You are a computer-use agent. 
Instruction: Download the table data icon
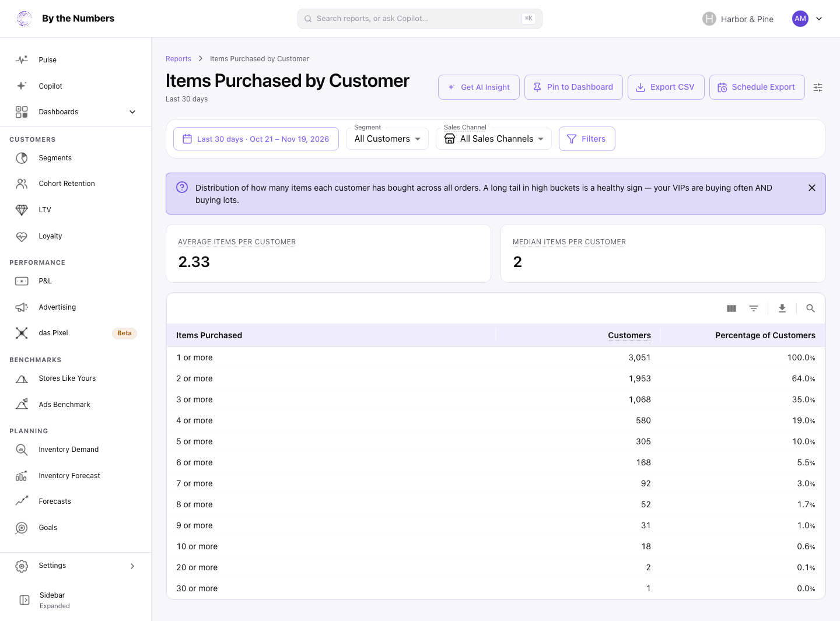pyautogui.click(x=782, y=308)
